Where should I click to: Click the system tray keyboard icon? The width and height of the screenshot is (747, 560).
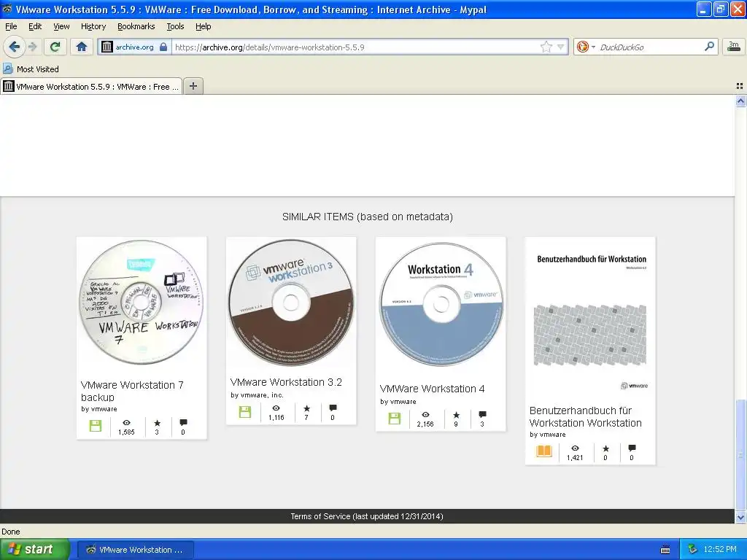(x=665, y=550)
